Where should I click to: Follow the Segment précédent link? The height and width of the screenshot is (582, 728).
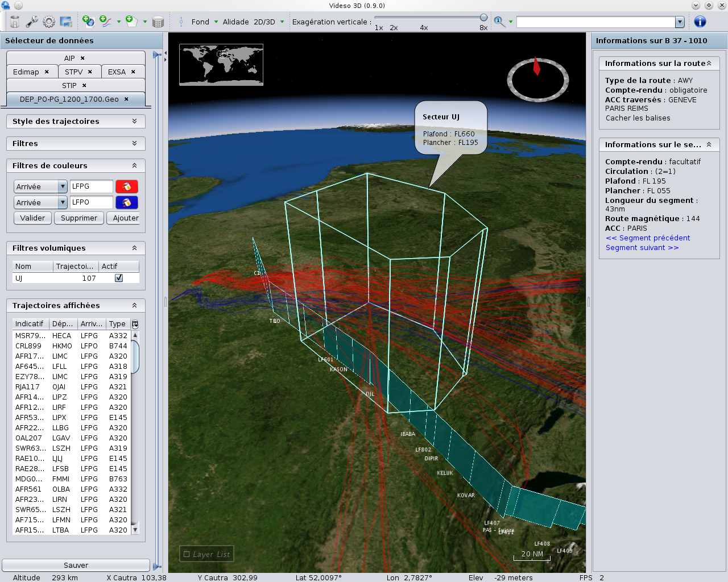[648, 238]
